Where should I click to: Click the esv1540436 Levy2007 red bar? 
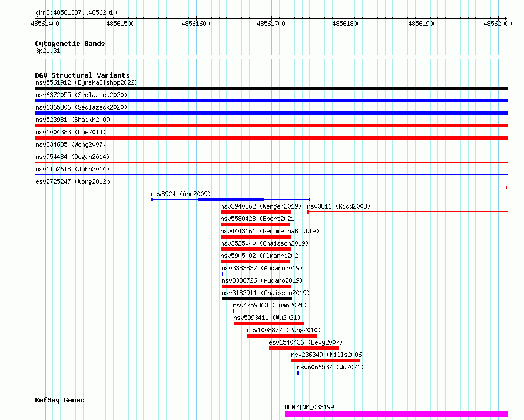[304, 348]
